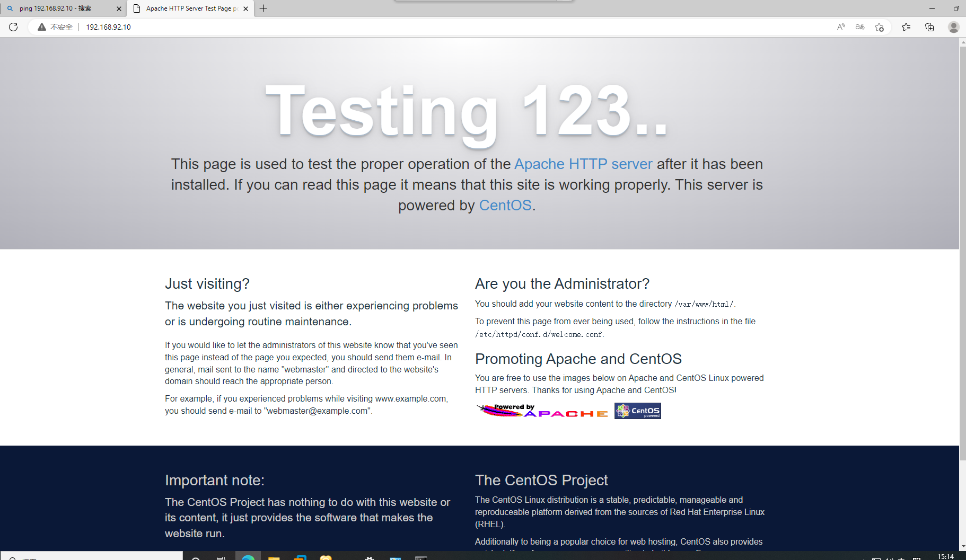
Task: Reload the page with the refresh button
Action: coord(13,27)
